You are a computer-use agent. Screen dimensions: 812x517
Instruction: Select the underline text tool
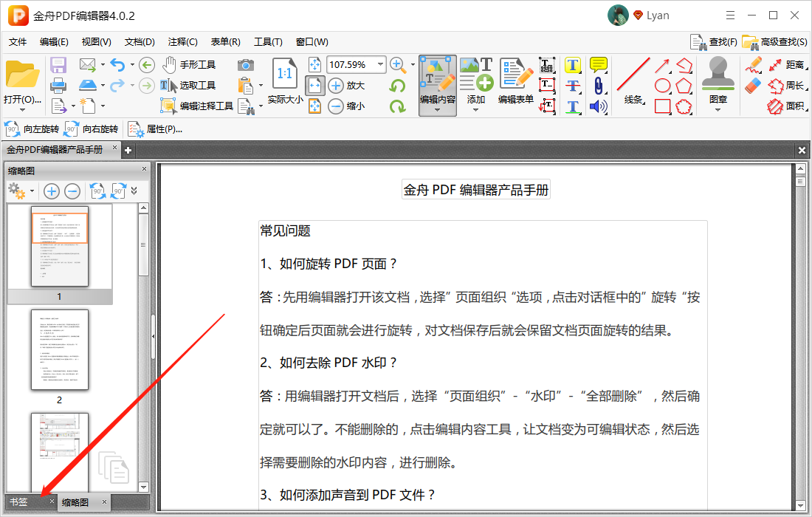pyautogui.click(x=572, y=106)
